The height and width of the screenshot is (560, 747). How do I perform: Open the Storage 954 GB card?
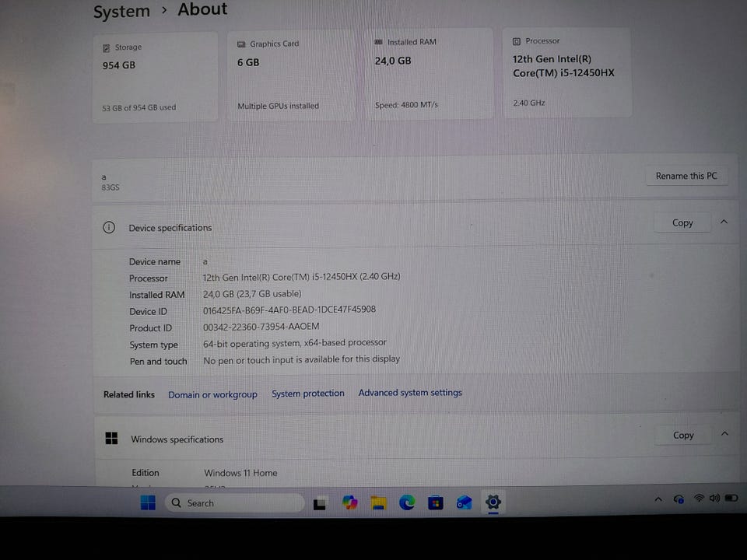pyautogui.click(x=156, y=77)
